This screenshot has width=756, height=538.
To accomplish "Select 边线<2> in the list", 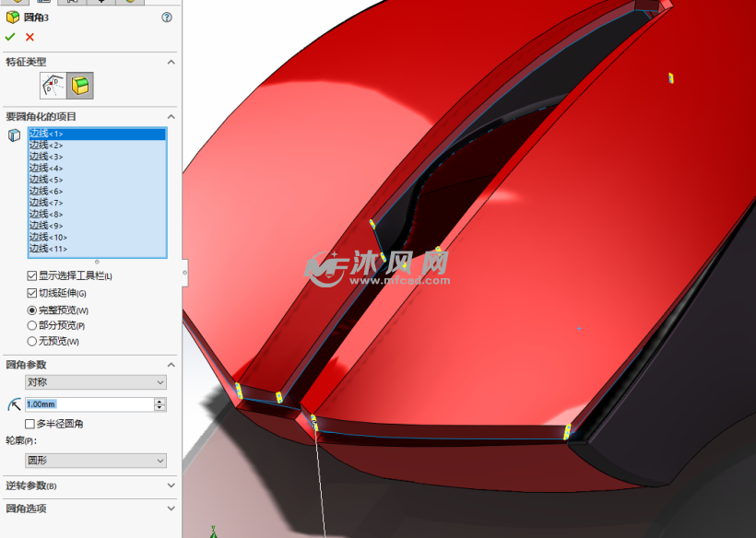I will (x=97, y=146).
